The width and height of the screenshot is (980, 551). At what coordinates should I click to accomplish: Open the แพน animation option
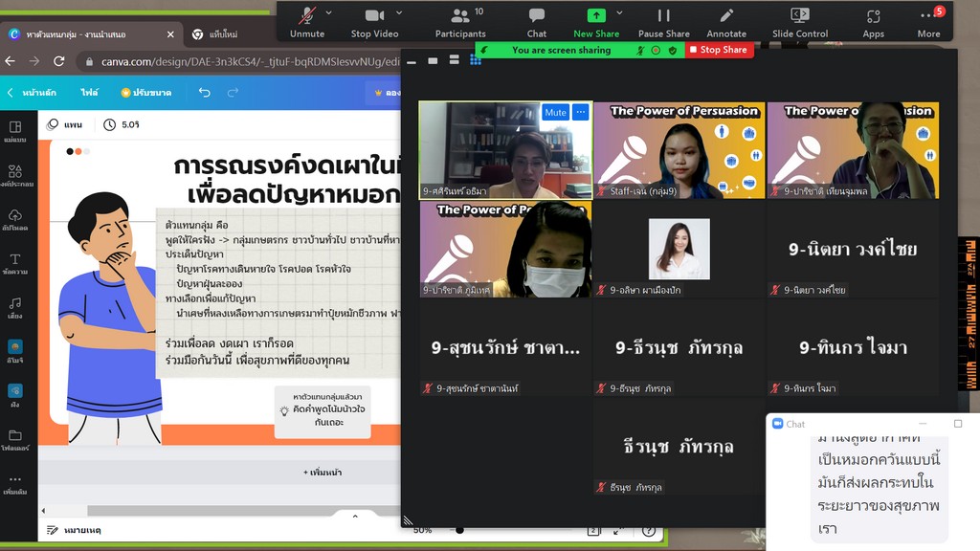[x=65, y=124]
